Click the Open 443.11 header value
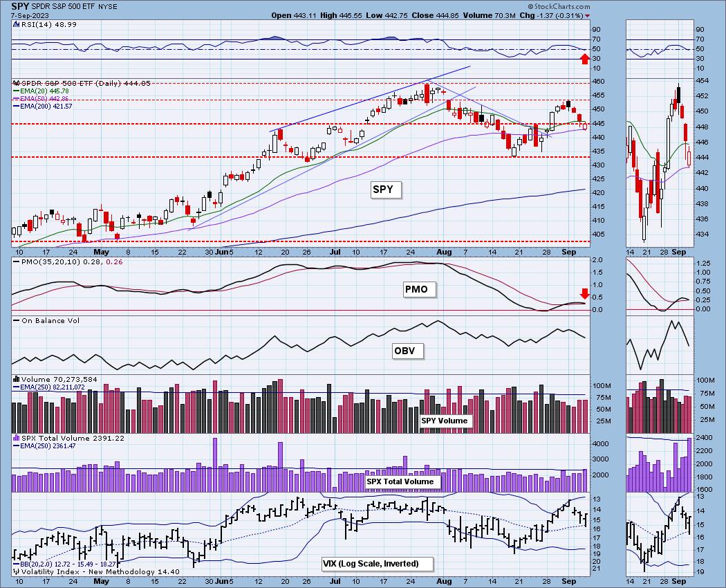The width and height of the screenshot is (726, 588). click(294, 15)
